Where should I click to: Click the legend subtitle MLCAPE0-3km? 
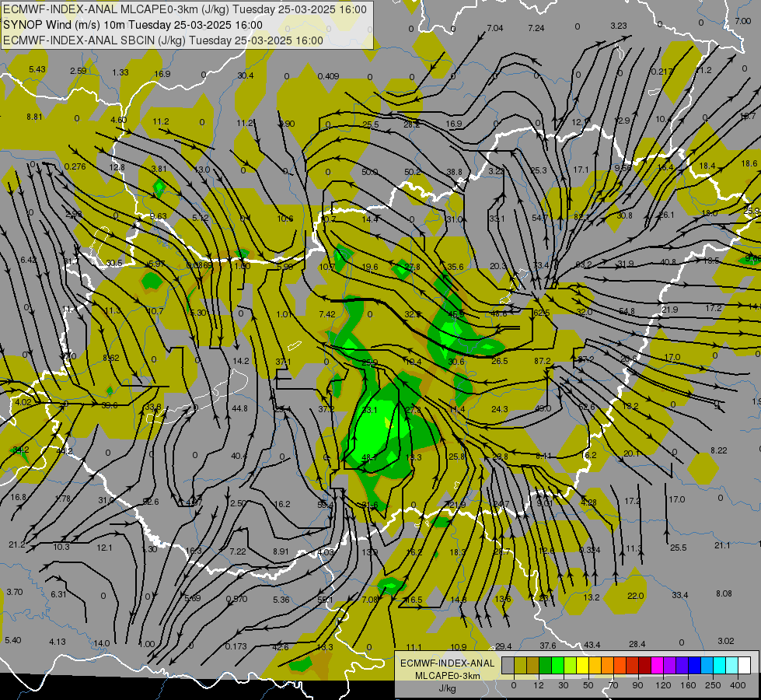pos(448,676)
